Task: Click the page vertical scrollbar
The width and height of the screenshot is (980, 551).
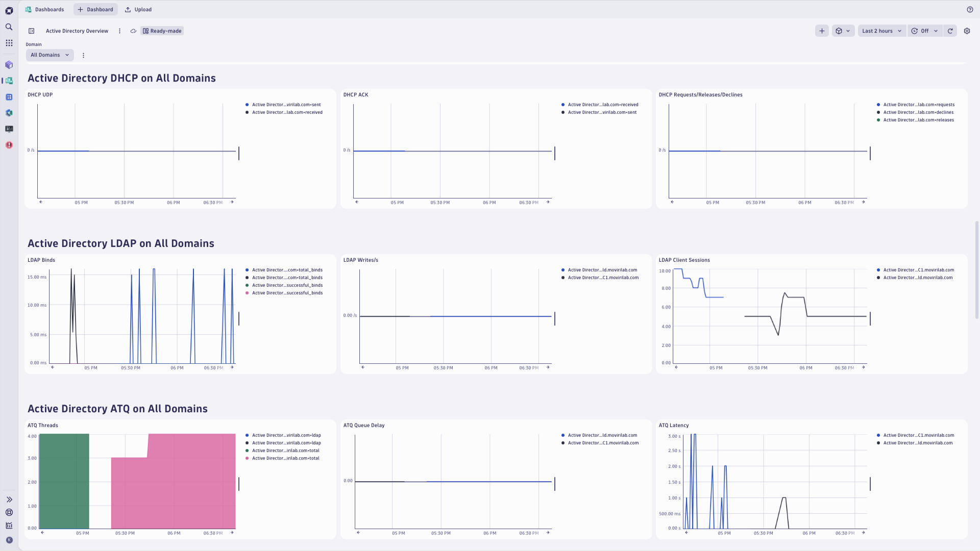Action: click(976, 270)
